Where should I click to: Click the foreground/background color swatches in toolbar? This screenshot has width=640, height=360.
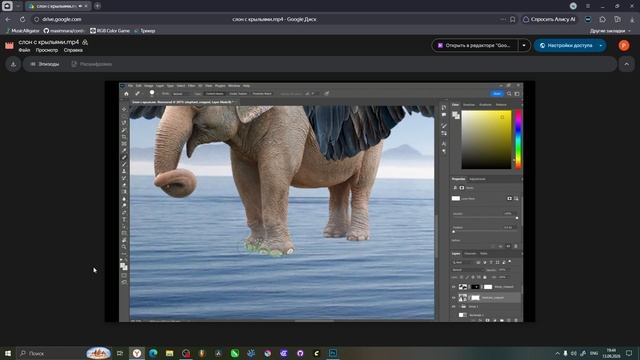(x=124, y=267)
